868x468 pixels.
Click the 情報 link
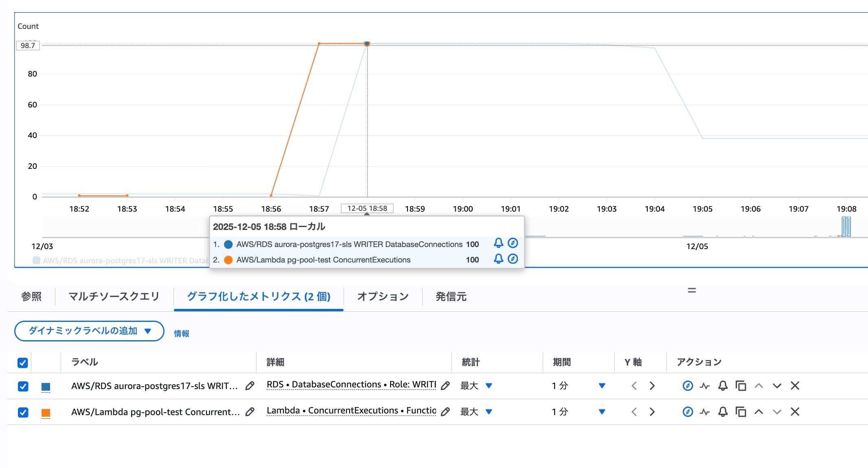[x=182, y=333]
